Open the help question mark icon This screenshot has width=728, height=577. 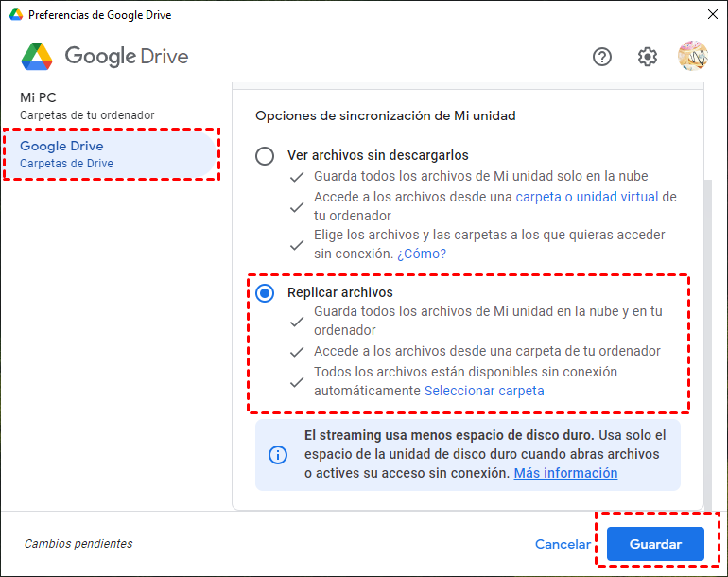[x=601, y=57]
